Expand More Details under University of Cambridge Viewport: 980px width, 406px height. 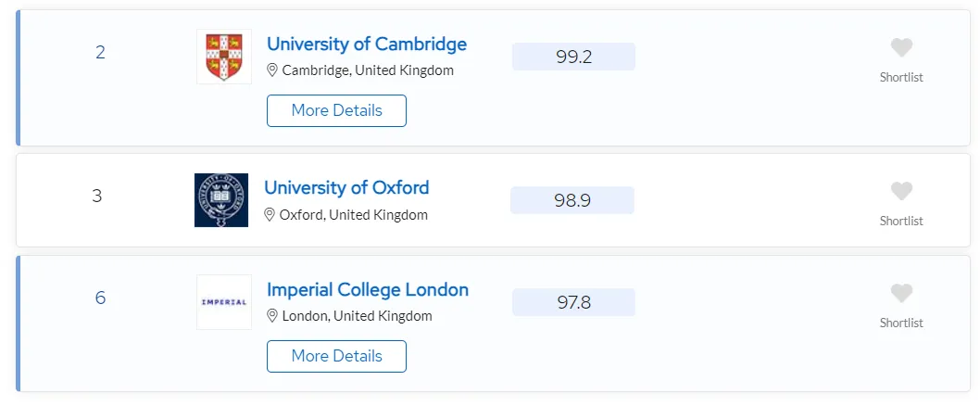coord(337,110)
